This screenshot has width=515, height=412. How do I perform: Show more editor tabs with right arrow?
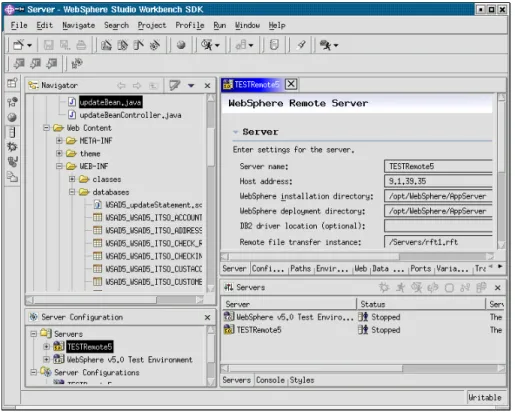(500, 266)
